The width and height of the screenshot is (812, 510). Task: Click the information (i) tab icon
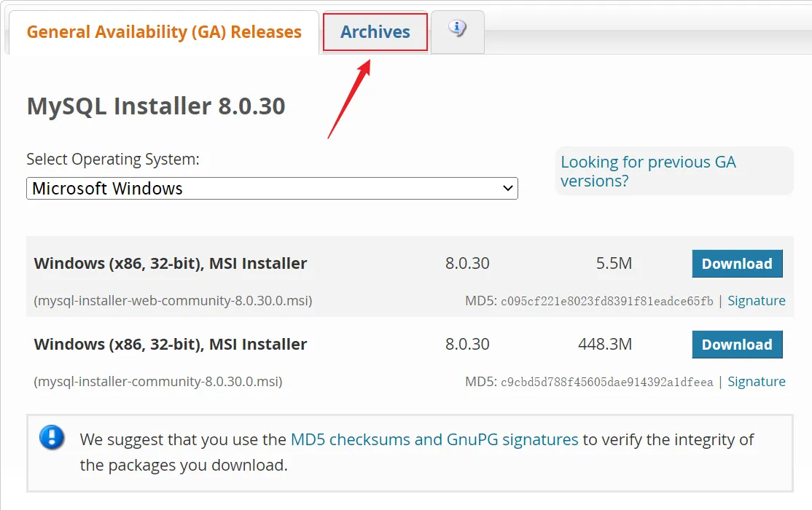pyautogui.click(x=457, y=29)
